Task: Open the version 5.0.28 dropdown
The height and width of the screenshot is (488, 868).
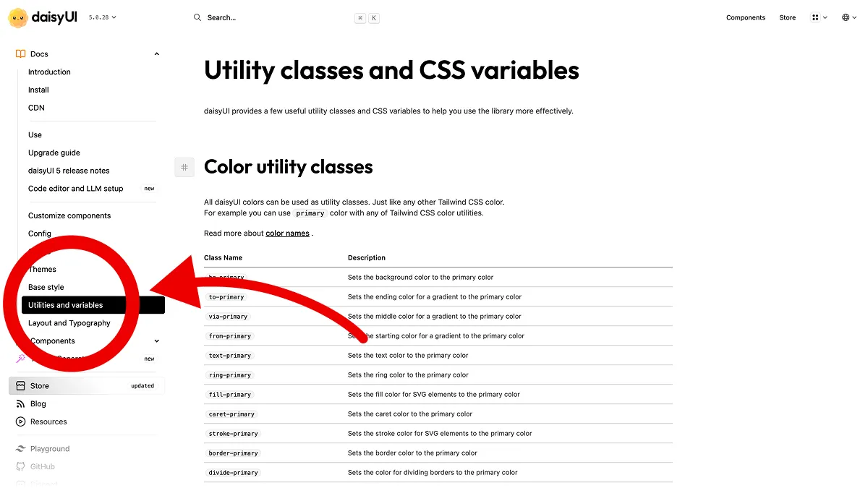Action: click(102, 17)
